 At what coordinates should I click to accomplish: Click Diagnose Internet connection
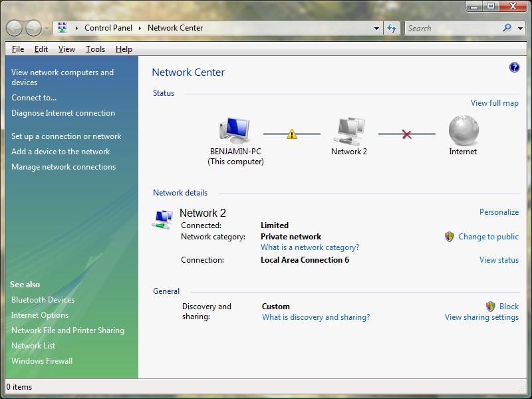pyautogui.click(x=63, y=113)
